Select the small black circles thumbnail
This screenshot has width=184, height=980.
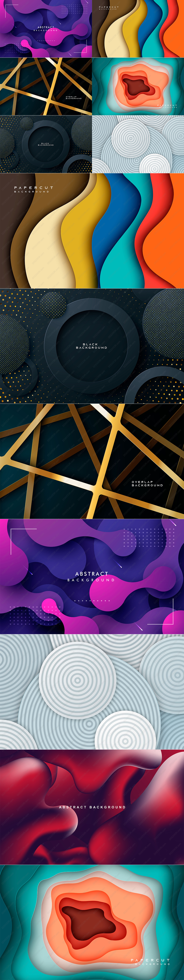[x=46, y=144]
